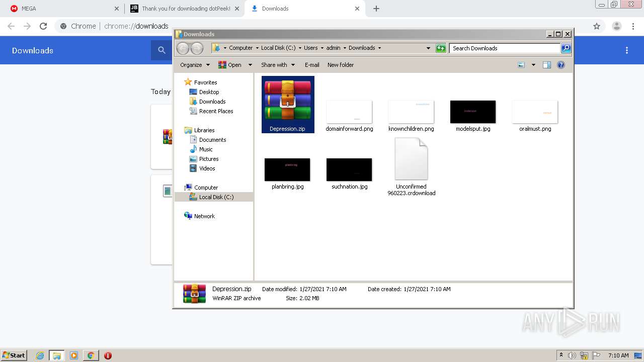Open Windows Media Player from taskbar
Viewport: 644px width, 362px height.
[74, 355]
